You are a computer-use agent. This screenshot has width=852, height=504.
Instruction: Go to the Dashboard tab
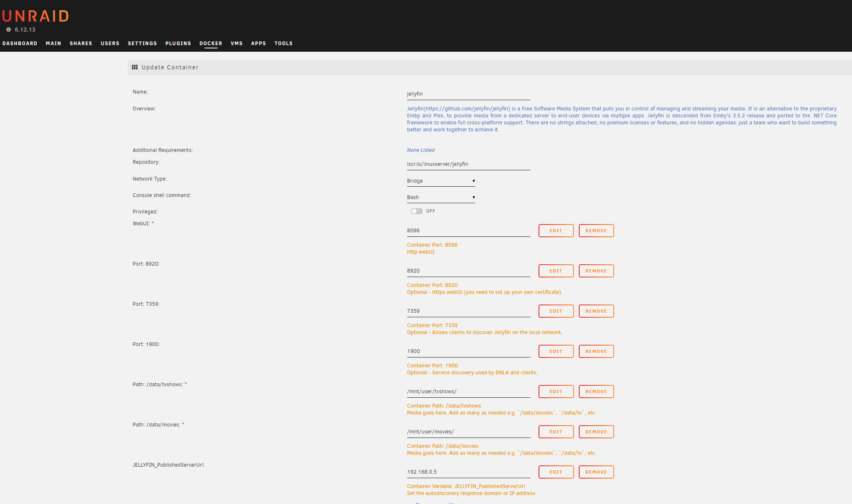click(20, 44)
